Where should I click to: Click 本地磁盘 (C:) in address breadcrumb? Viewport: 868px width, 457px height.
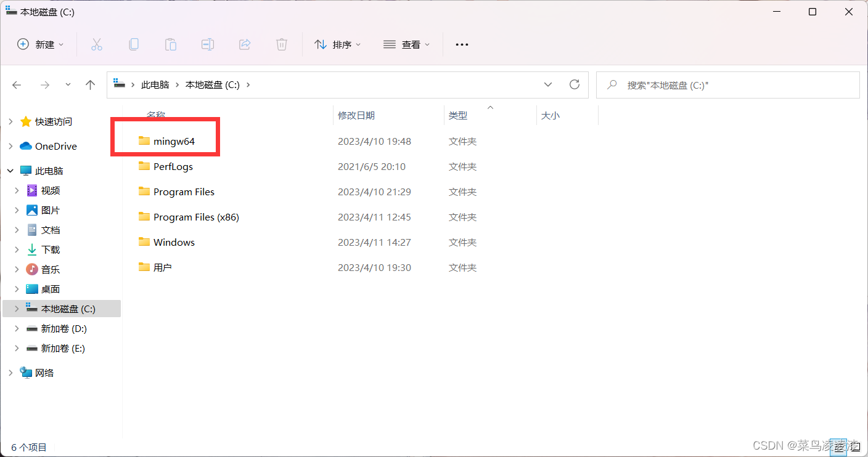coord(213,85)
